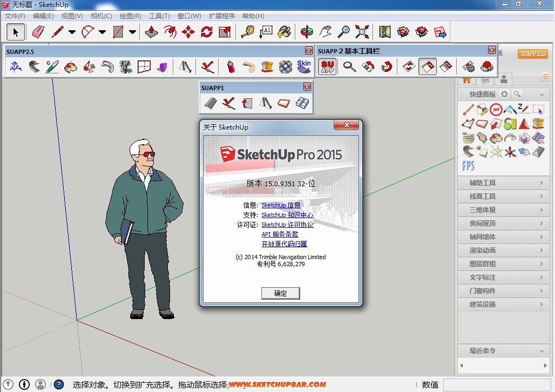Select the Text label tool
Screen dimensions: 555x392
(266, 32)
